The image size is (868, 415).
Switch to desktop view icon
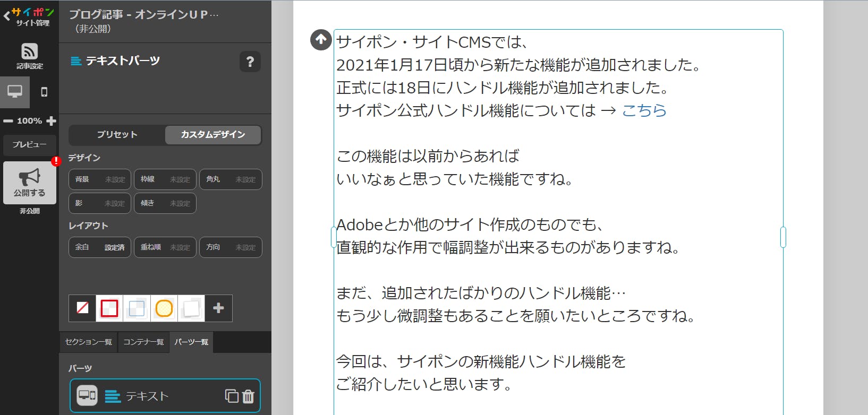tap(15, 92)
